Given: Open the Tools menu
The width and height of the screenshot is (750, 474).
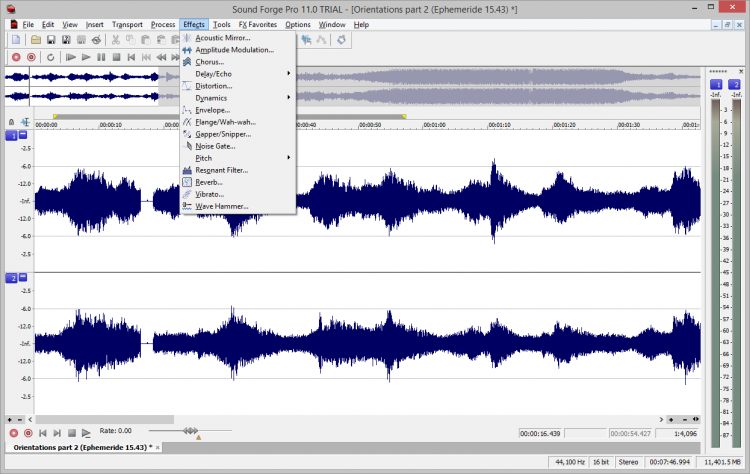Looking at the screenshot, I should [222, 23].
